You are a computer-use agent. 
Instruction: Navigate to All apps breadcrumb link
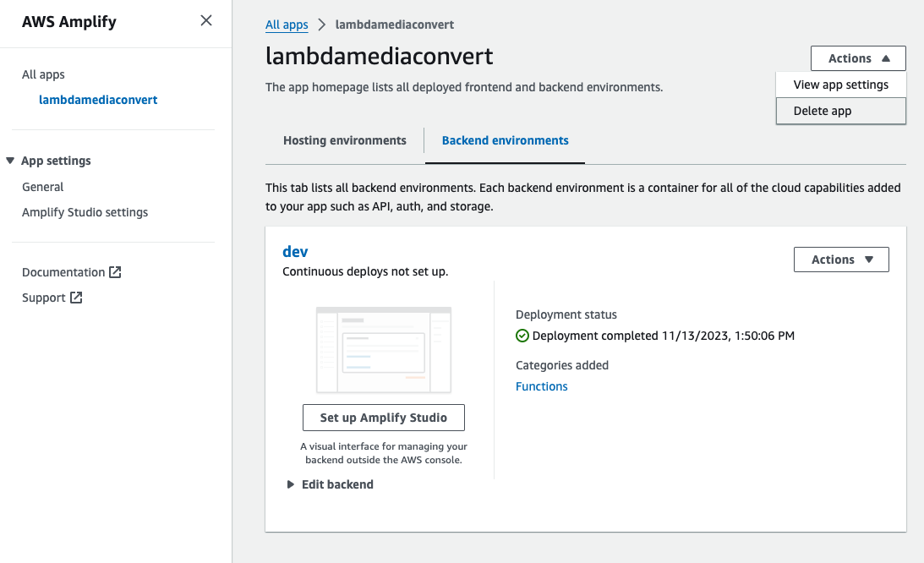(287, 25)
